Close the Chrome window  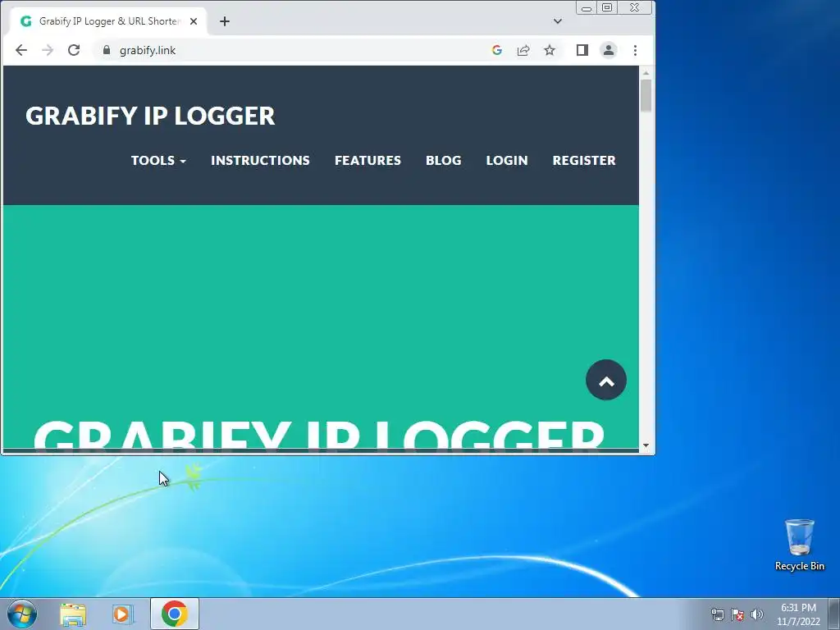pos(635,8)
